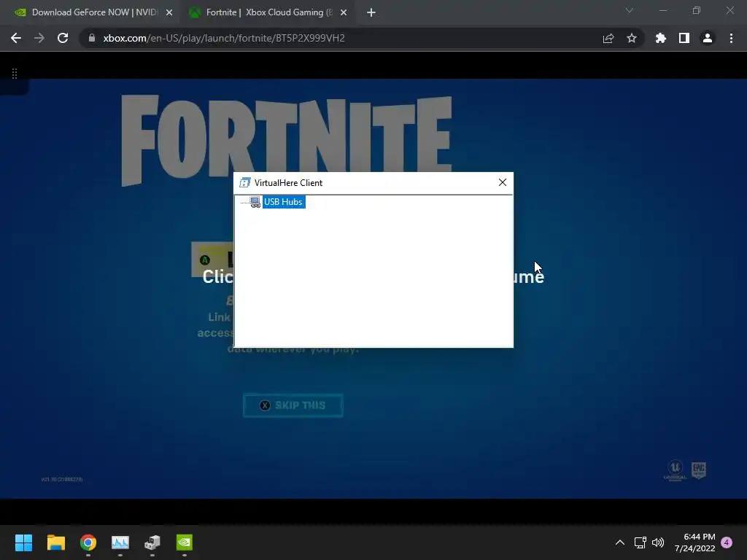Close the VirtualHere Client dialog
Viewport: 747px width, 560px height.
tap(502, 182)
